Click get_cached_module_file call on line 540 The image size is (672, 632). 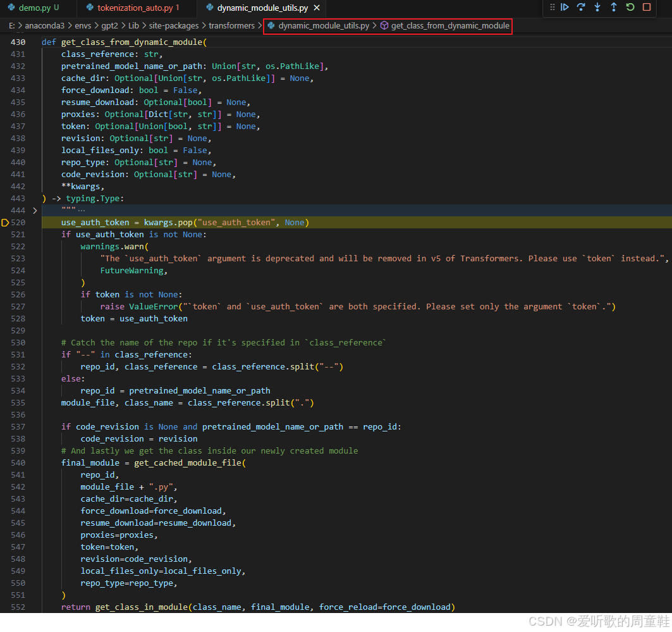[188, 462]
